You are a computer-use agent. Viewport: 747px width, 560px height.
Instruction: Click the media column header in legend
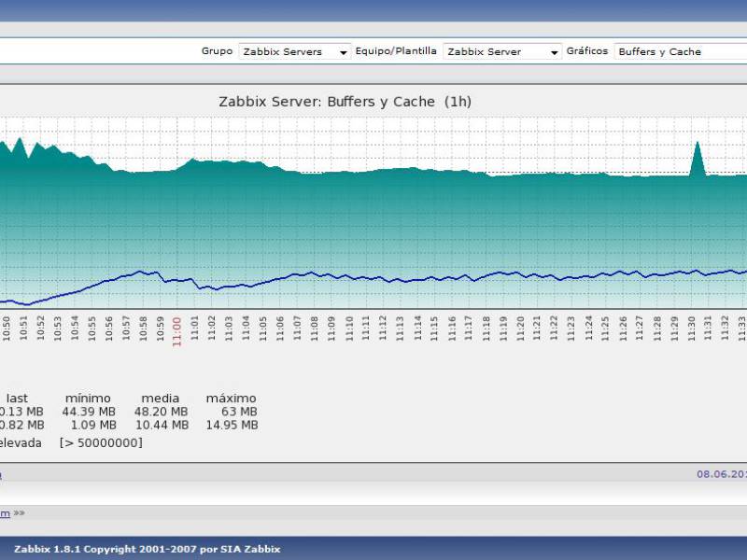(x=160, y=399)
